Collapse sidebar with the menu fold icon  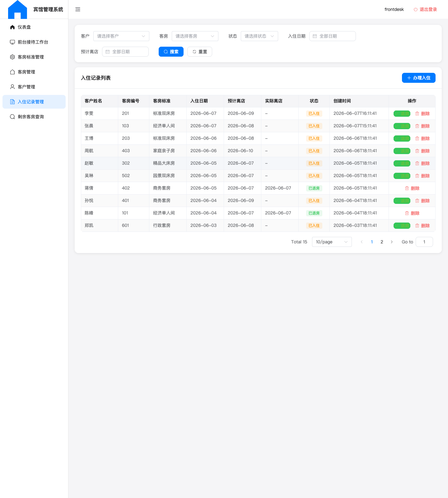point(78,9)
